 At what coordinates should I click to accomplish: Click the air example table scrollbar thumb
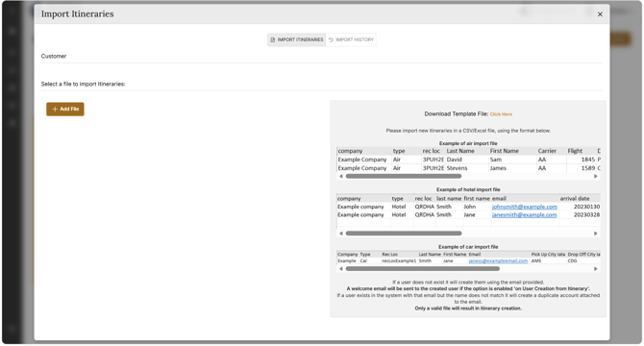[x=404, y=177]
